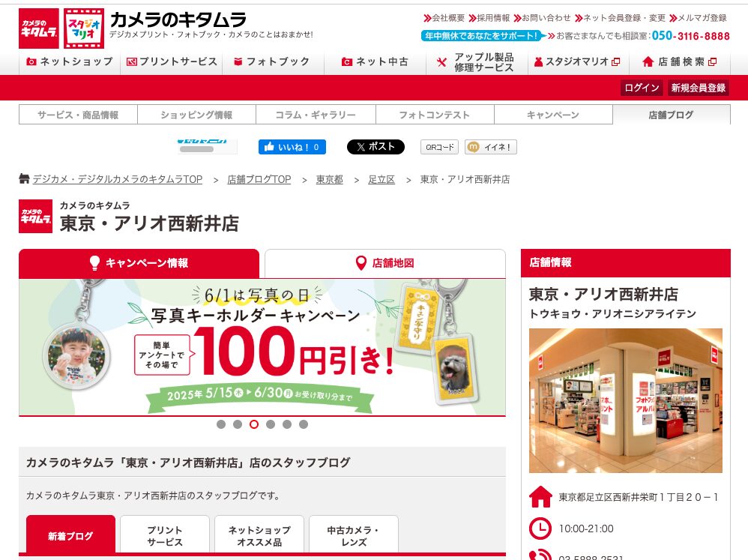Click 年中無休であなたをサポート! blue badge
748x560 pixels.
tap(482, 36)
